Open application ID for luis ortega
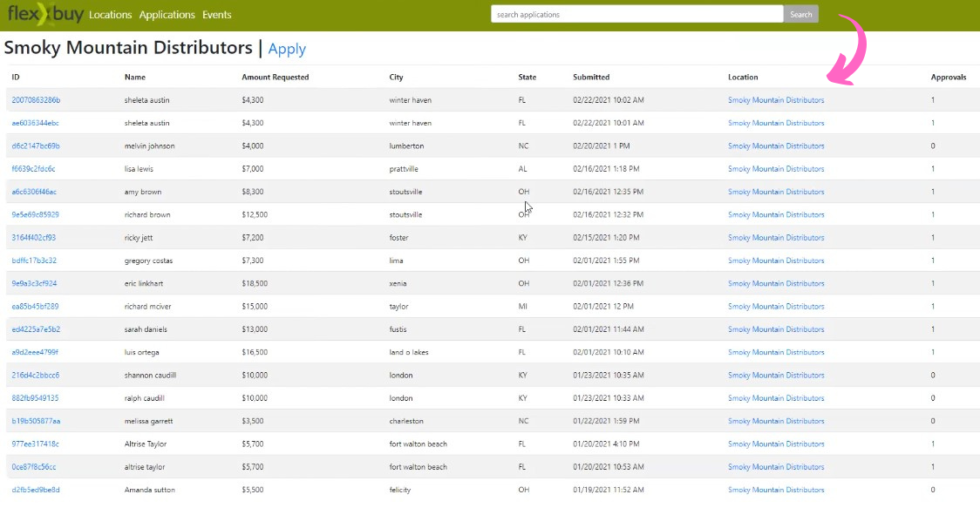The image size is (980, 508). 34,352
